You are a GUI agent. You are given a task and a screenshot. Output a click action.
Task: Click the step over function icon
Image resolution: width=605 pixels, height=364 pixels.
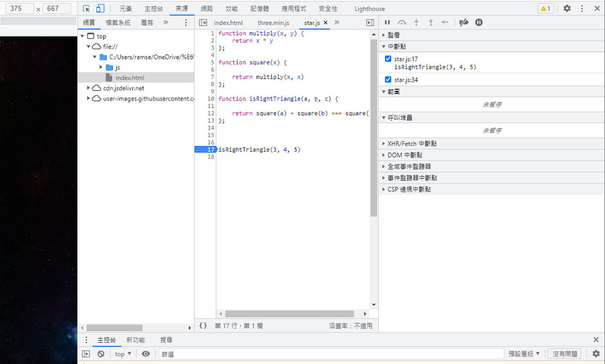pos(402,22)
